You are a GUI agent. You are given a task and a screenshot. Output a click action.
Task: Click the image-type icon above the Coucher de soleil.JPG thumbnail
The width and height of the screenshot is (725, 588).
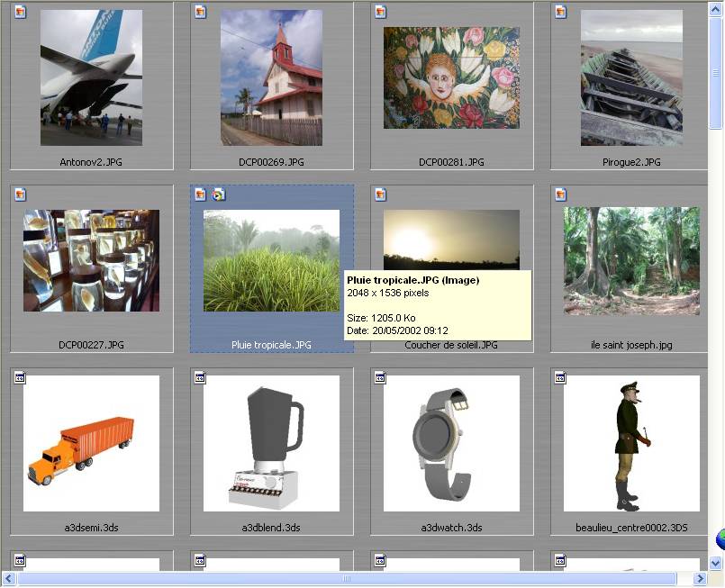[x=381, y=194]
